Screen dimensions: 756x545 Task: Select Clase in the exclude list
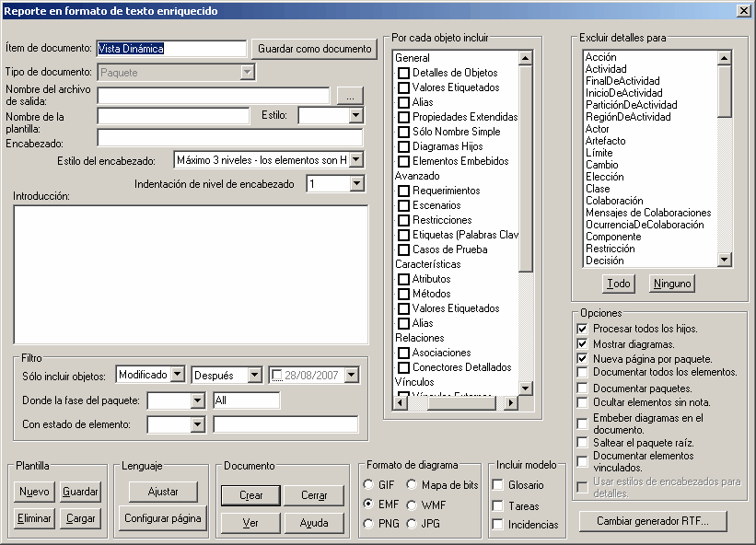[598, 189]
